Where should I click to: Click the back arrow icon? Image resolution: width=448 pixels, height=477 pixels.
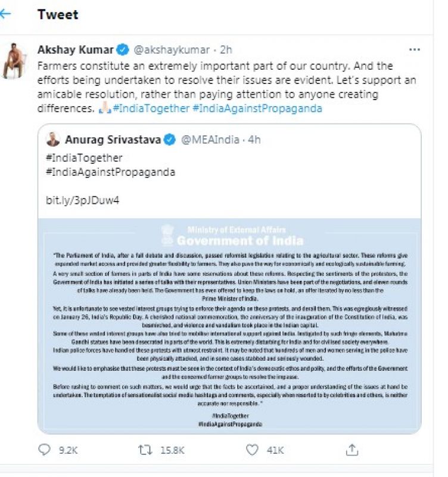coord(6,14)
